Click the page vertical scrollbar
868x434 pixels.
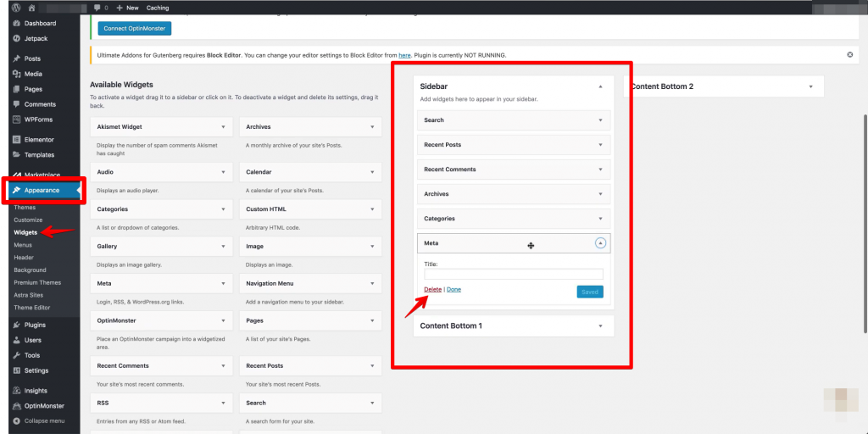click(x=865, y=224)
